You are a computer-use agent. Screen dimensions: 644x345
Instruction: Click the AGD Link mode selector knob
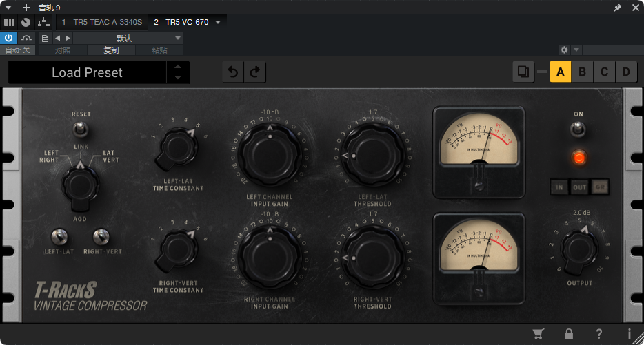pos(80,187)
